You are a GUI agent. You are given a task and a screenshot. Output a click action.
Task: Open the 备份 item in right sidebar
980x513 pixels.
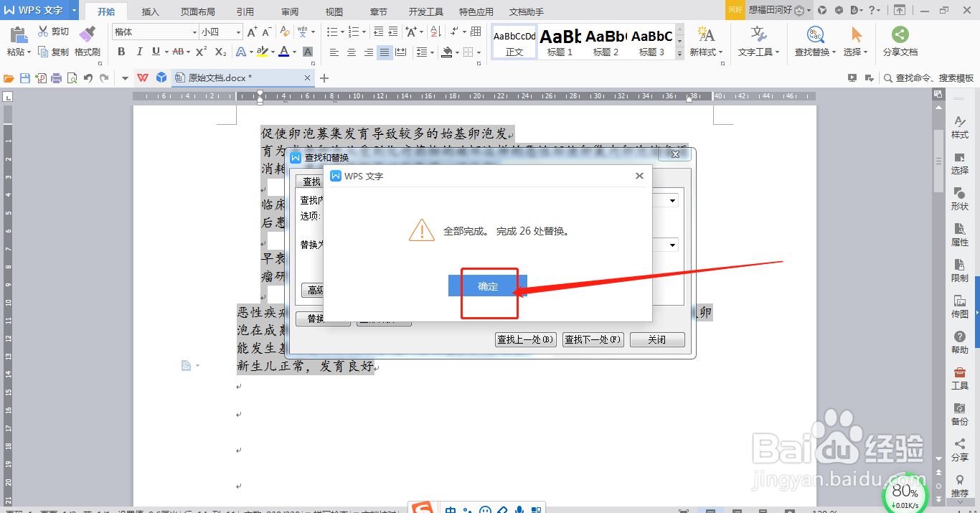[959, 414]
